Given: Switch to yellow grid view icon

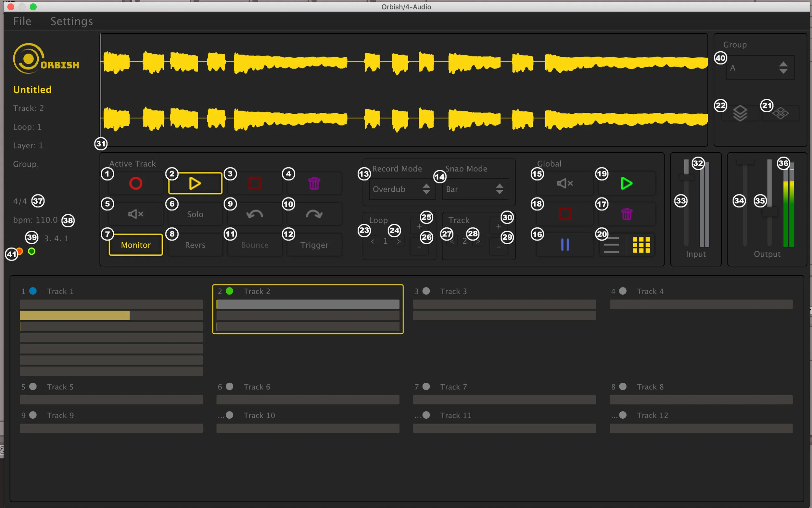Looking at the screenshot, I should coord(641,245).
